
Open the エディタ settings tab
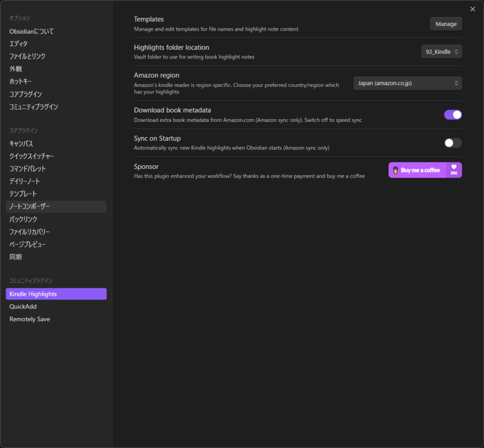coord(56,44)
